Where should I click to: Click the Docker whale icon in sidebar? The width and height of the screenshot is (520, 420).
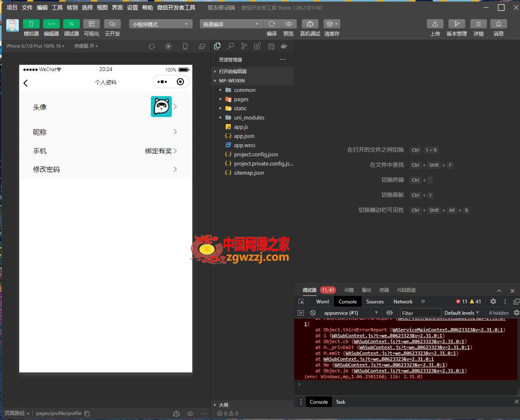click(284, 46)
